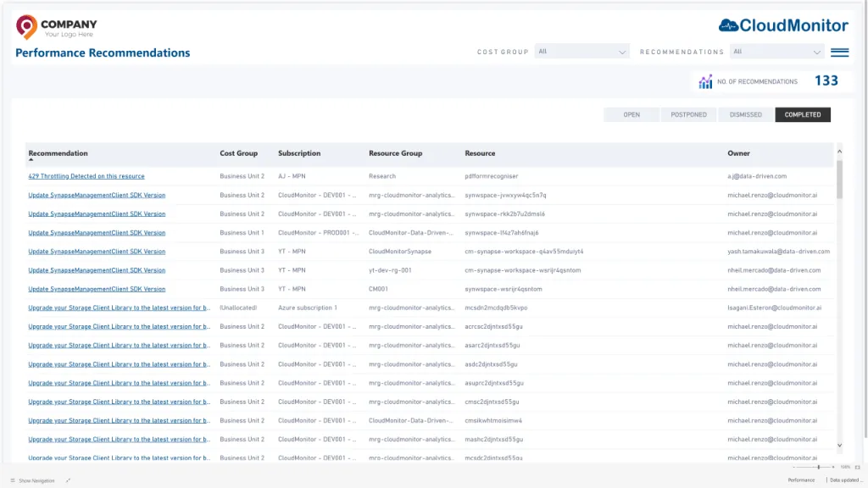Click the Isagani.Esteron@cloudmonitor.ai owner cell
The image size is (868, 488).
(775, 308)
